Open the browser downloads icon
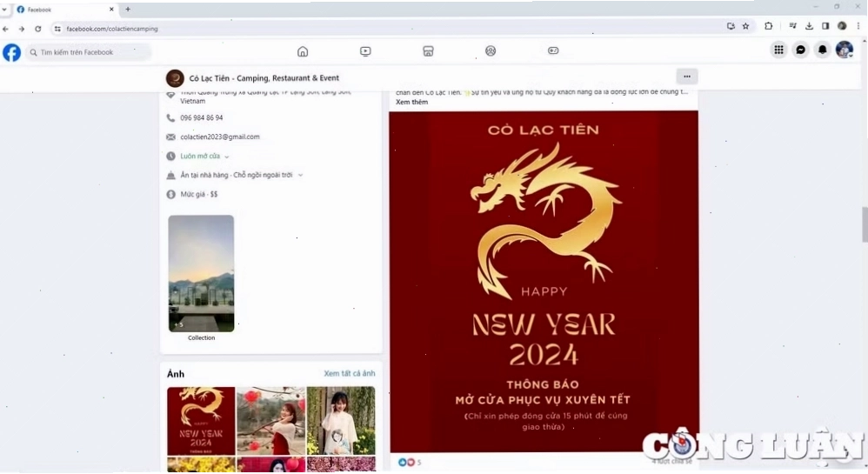The height and width of the screenshot is (474, 868). click(809, 26)
